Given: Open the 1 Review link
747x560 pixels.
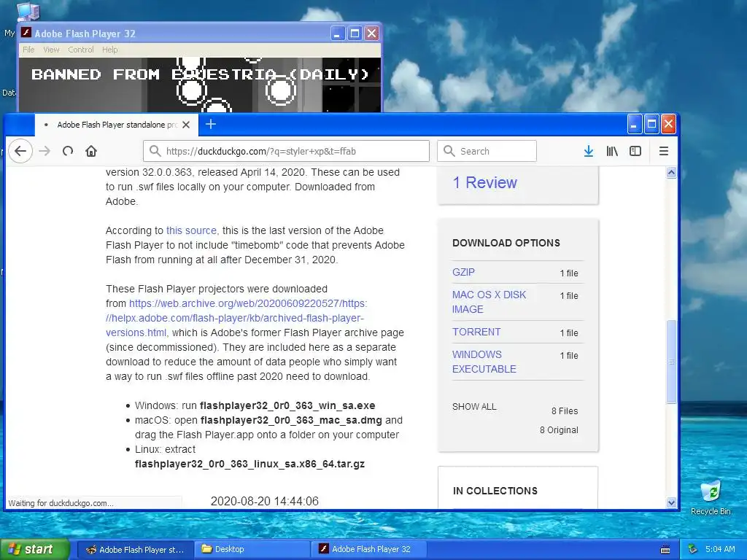Looking at the screenshot, I should (x=484, y=183).
